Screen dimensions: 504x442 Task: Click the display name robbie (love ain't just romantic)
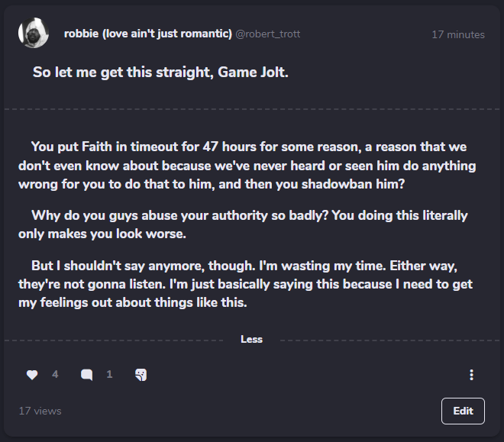pos(148,34)
